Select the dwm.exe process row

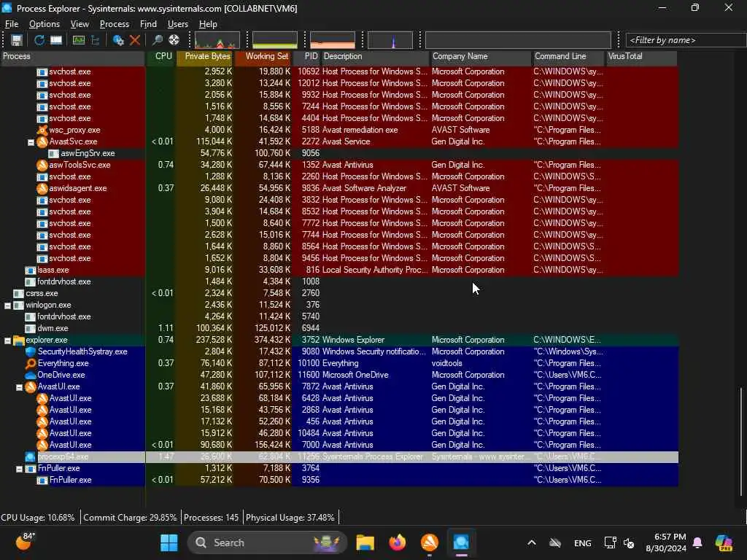pos(339,328)
